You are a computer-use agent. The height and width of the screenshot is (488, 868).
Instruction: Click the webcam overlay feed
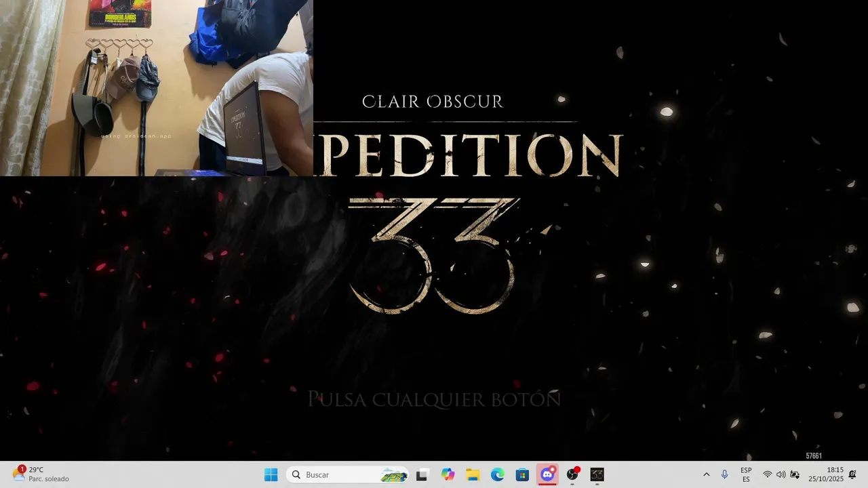pyautogui.click(x=157, y=88)
